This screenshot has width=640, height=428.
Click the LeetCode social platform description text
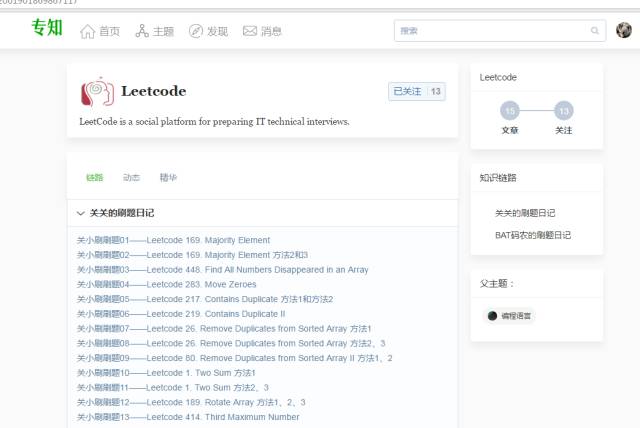(x=214, y=122)
